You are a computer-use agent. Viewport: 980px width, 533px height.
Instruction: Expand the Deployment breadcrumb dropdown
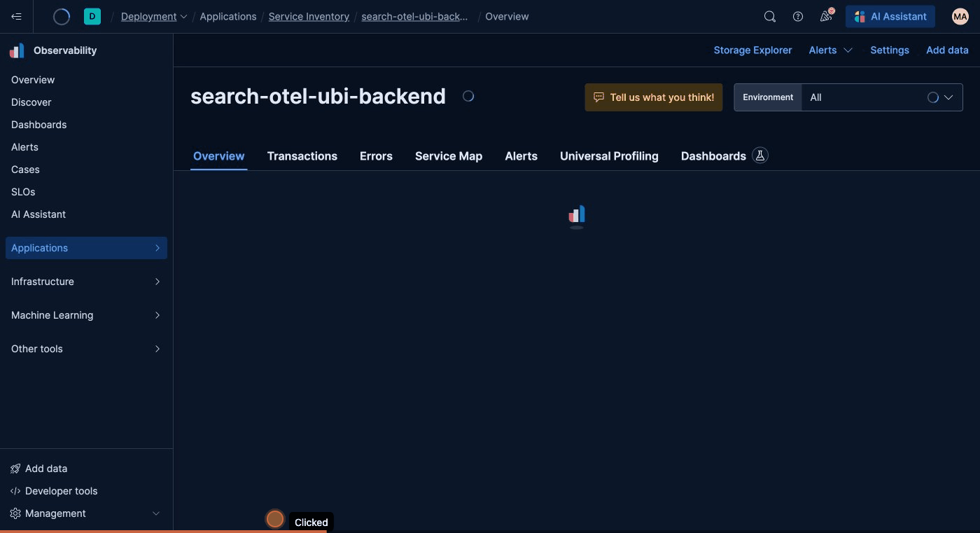click(154, 16)
